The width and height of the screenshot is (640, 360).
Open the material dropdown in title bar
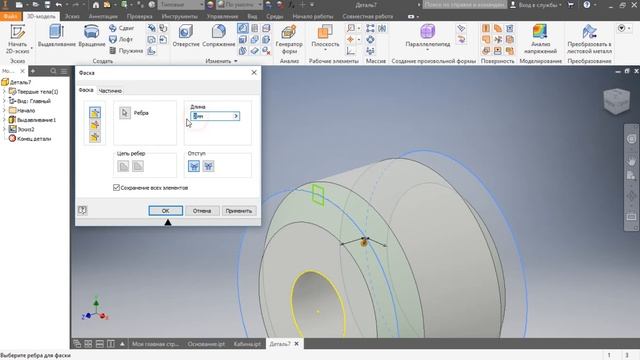pos(182,5)
